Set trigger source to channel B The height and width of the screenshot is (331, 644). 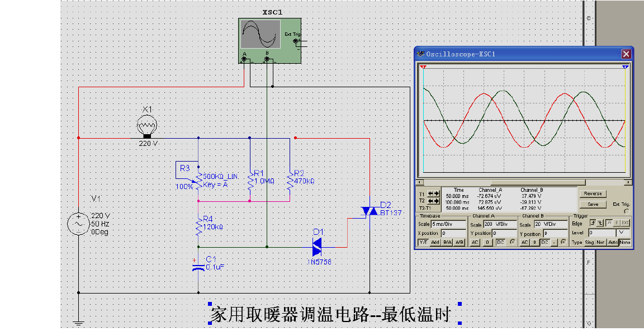pos(617,223)
